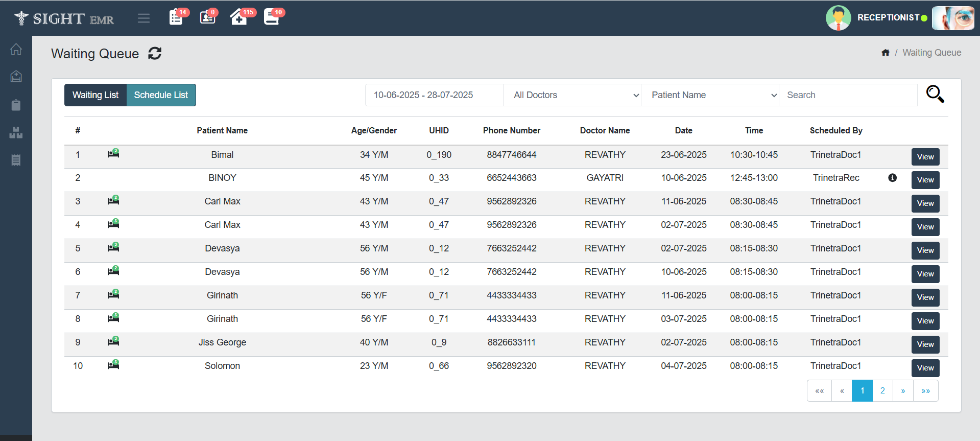
Task: Click the magnifying glass search icon
Action: click(935, 95)
